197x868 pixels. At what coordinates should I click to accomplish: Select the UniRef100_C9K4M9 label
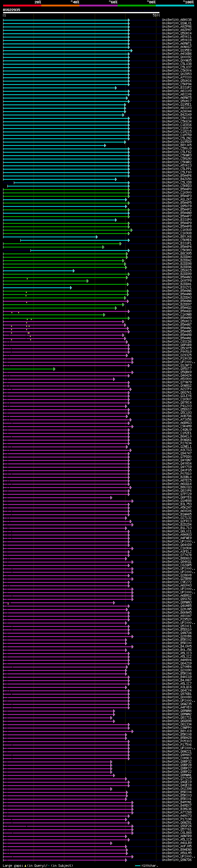pyautogui.click(x=177, y=426)
